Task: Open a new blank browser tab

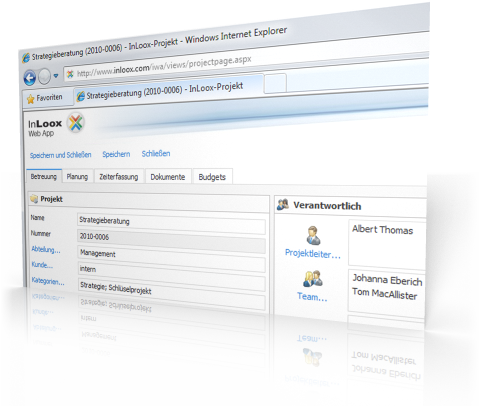Action: [275, 83]
